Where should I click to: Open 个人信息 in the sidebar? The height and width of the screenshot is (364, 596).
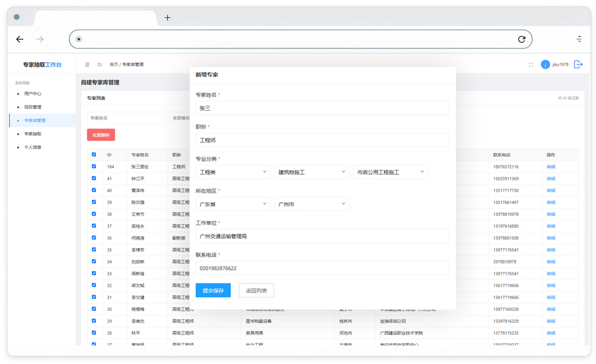point(33,147)
